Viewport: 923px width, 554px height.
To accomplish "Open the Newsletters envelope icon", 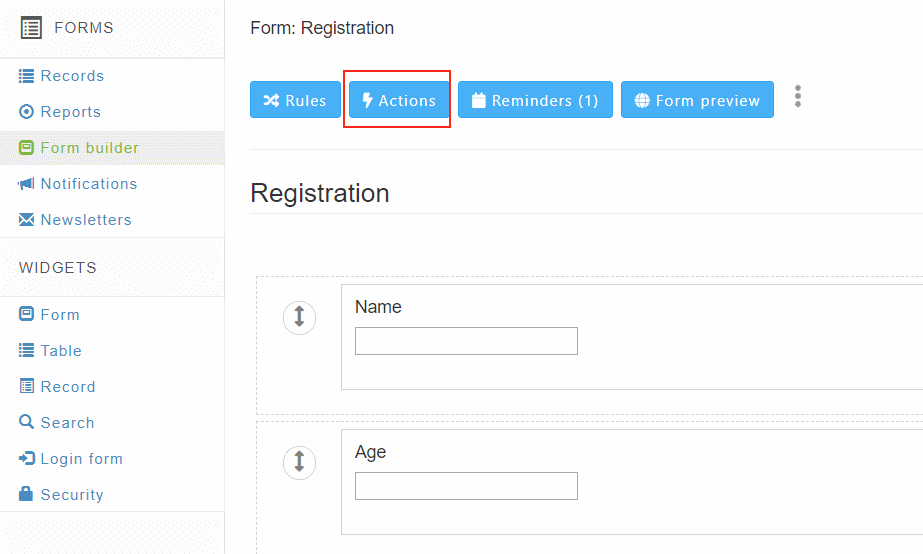I will click(26, 220).
